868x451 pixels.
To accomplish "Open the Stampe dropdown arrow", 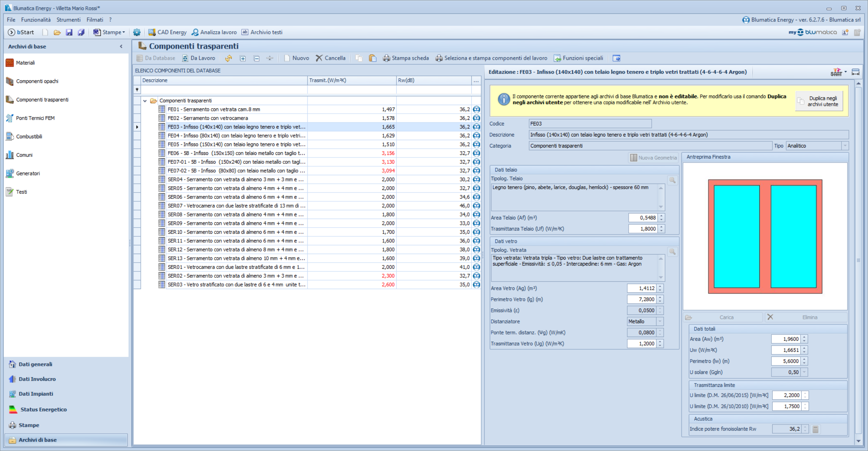I will pos(124,32).
